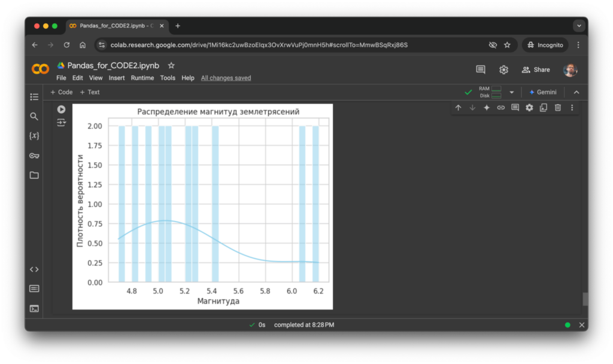Screen dimensions: 613x364
Task: Open the cell's more actions menu
Action: [x=572, y=107]
